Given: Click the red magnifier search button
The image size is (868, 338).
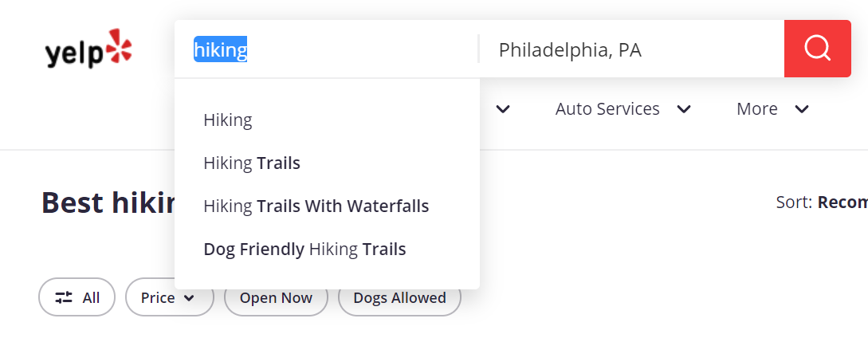Looking at the screenshot, I should pyautogui.click(x=817, y=49).
